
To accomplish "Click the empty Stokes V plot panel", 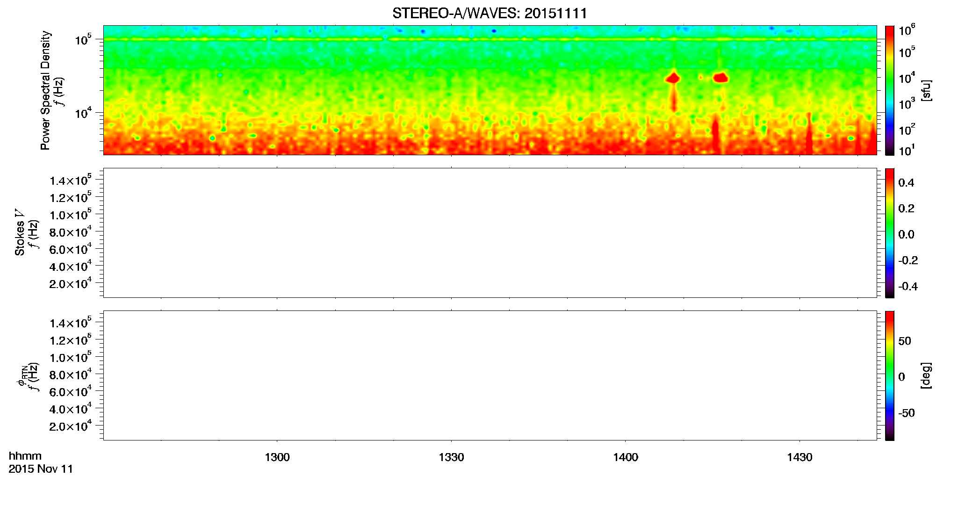I will [x=490, y=233].
